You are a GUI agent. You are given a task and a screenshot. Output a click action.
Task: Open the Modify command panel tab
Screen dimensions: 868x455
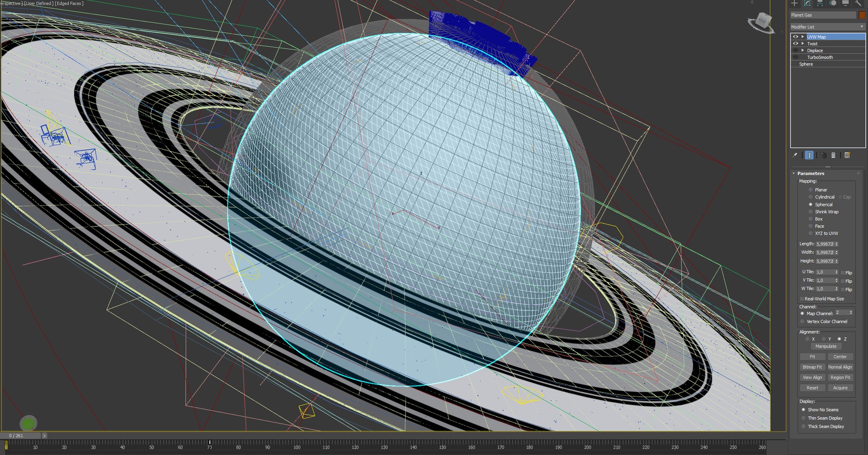[x=807, y=3]
